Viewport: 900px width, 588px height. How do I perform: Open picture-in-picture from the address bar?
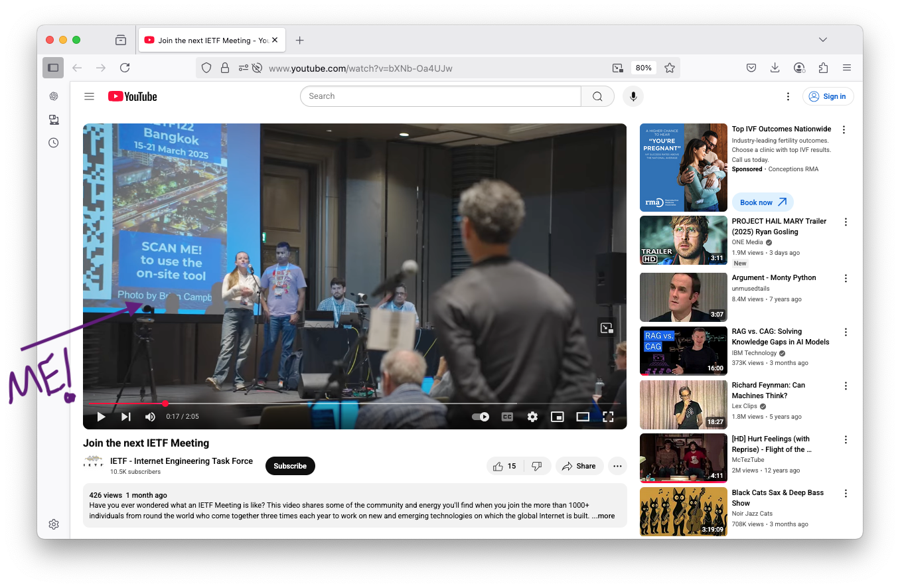[618, 68]
